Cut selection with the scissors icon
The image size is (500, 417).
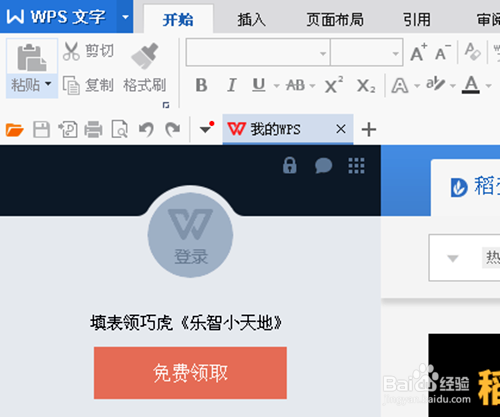pos(71,51)
